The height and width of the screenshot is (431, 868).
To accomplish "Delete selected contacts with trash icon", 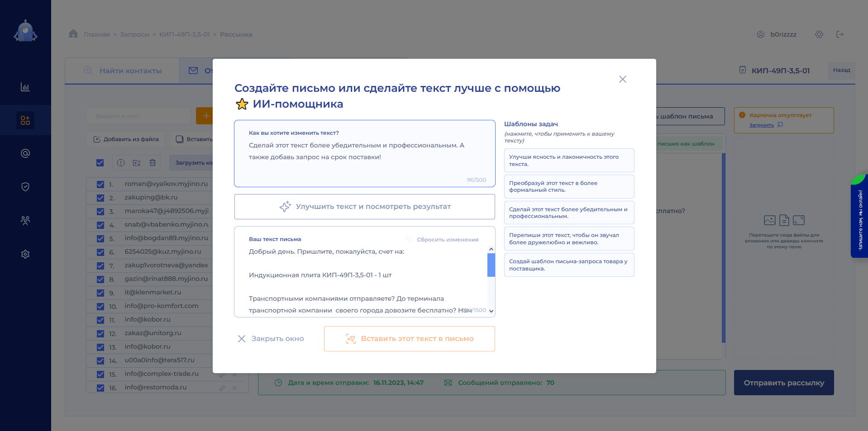I will [153, 163].
